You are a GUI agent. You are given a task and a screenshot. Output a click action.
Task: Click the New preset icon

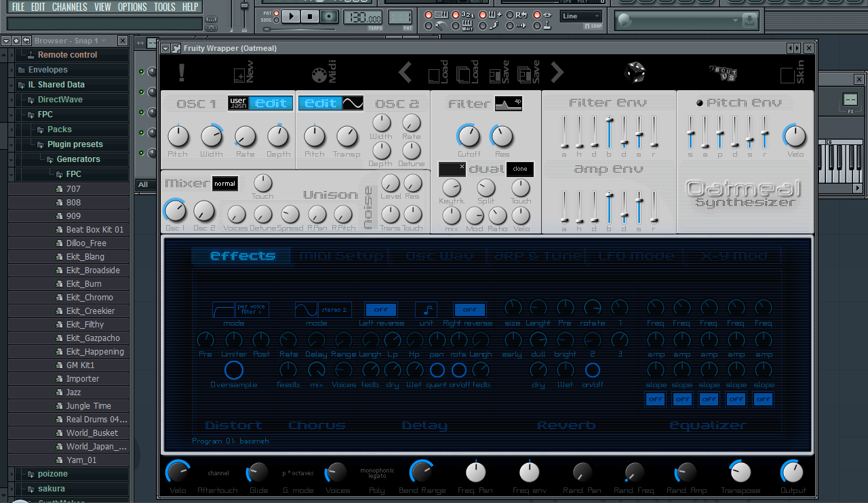[243, 73]
